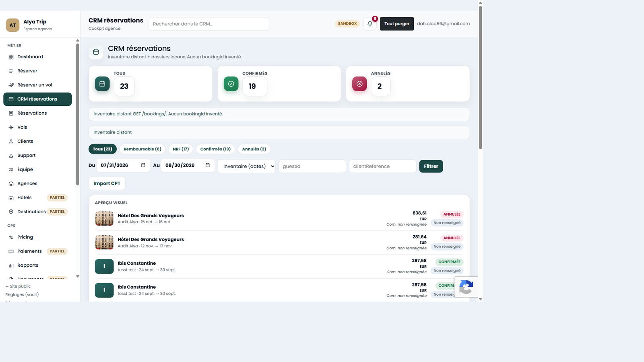The image size is (644, 362).
Task: Click the airplane icon for Réserver un vol
Action: tap(11, 85)
